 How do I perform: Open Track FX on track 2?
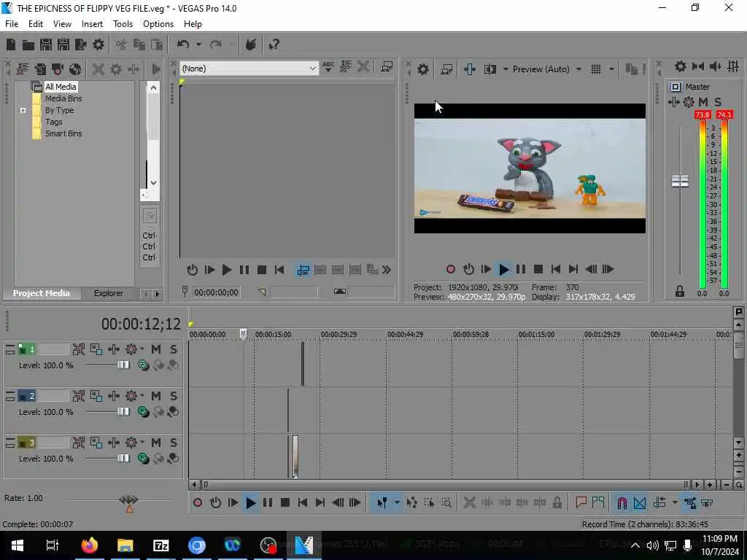pyautogui.click(x=113, y=396)
